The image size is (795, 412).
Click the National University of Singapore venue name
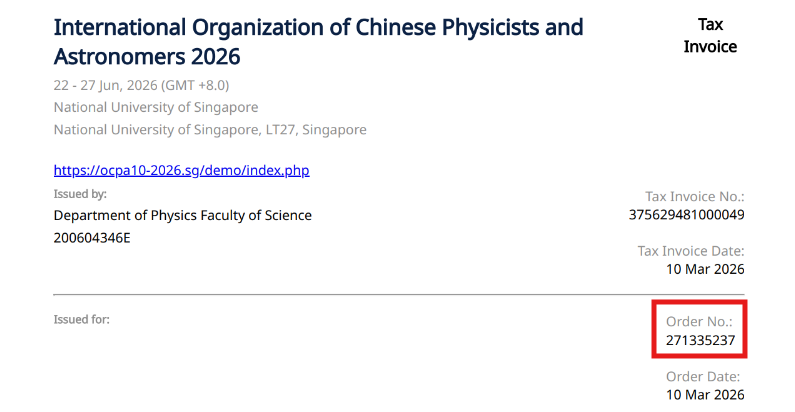155,107
